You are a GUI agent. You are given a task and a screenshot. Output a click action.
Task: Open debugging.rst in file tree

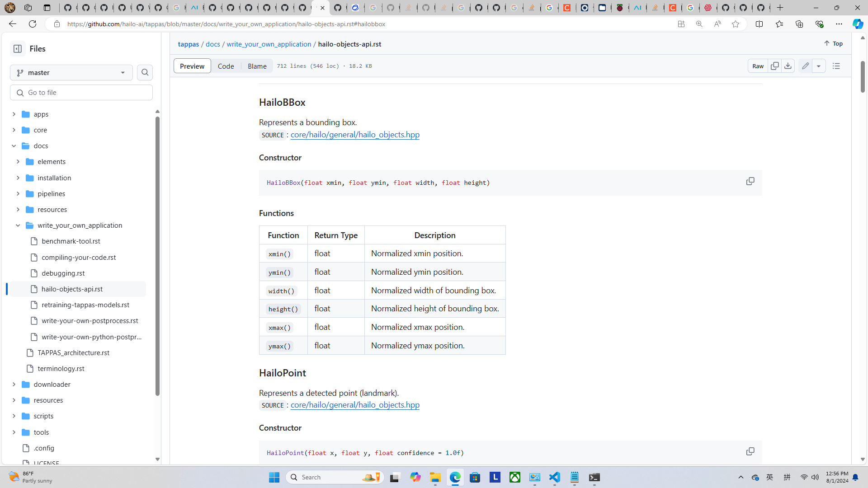(63, 273)
